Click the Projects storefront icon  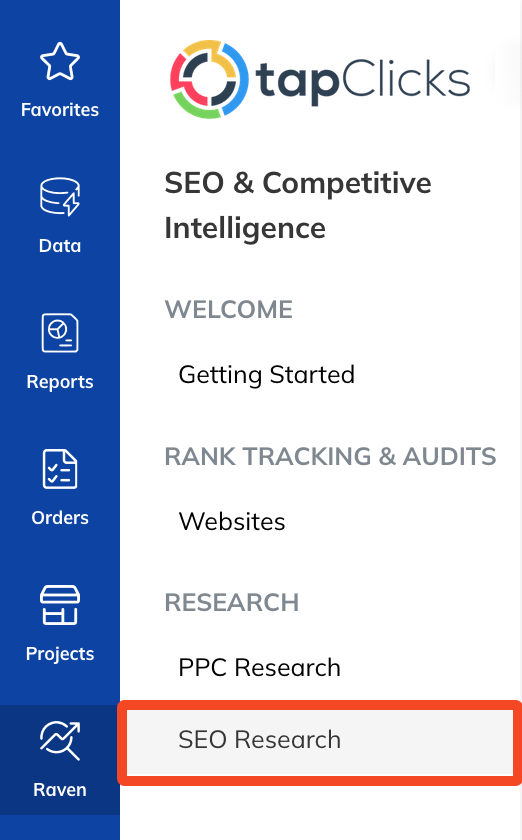pyautogui.click(x=60, y=605)
